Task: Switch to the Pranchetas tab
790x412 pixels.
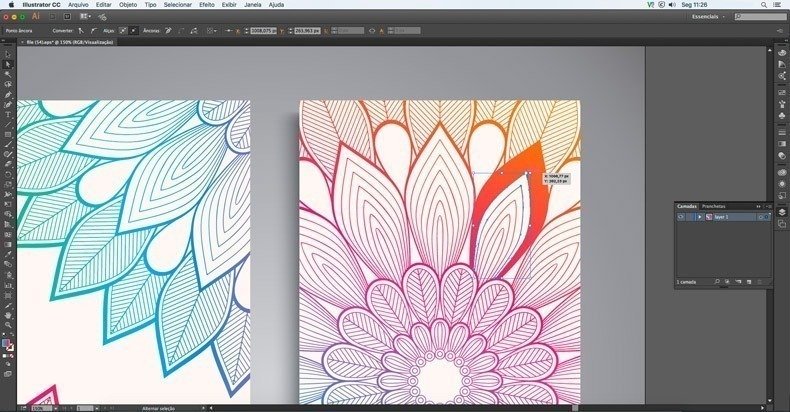Action: [714, 206]
